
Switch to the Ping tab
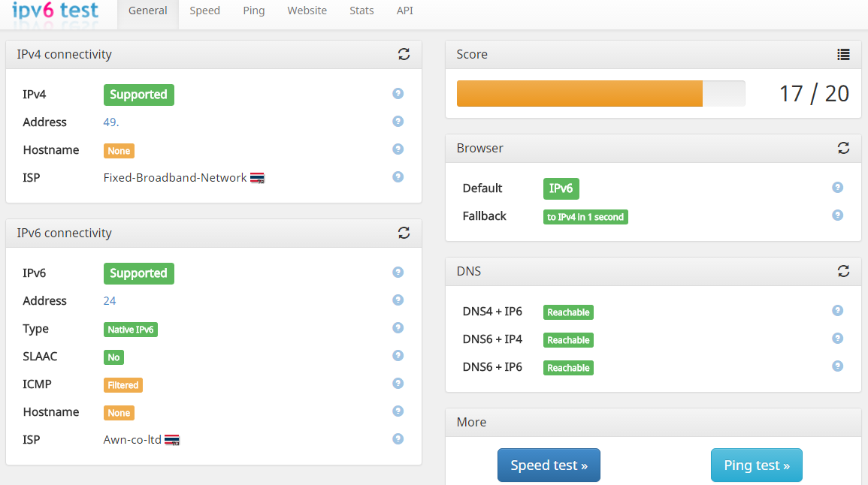coord(253,11)
